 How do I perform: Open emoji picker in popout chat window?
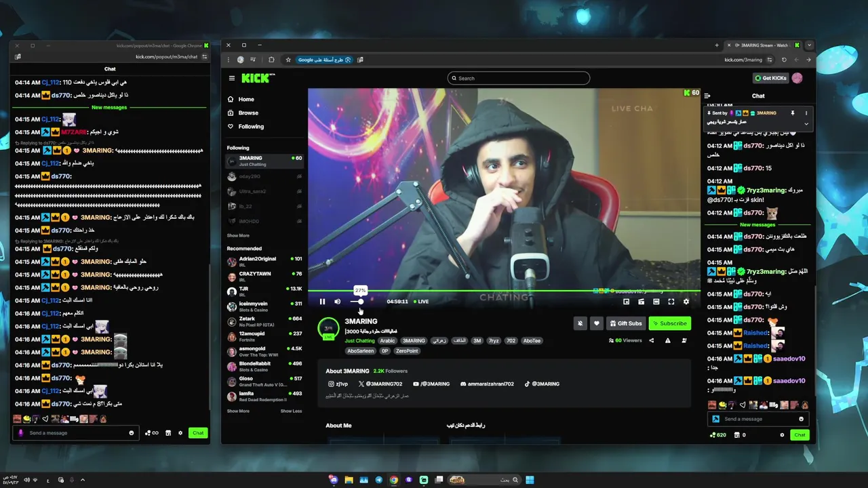[x=132, y=433]
